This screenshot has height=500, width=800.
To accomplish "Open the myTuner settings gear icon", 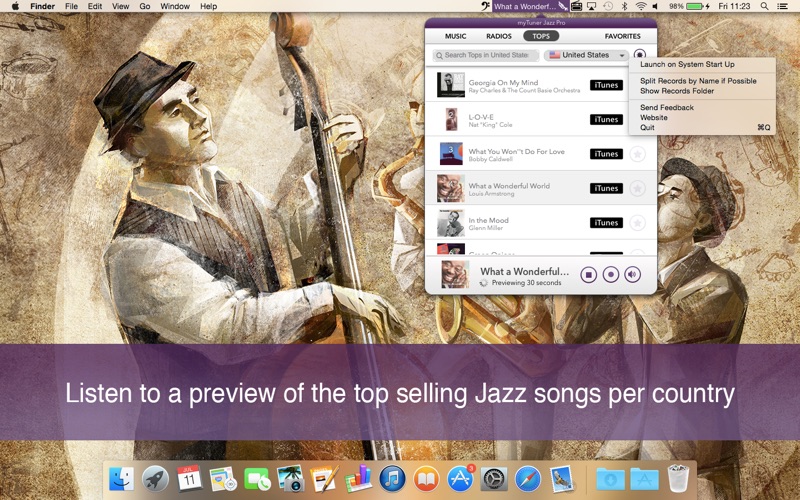I will [x=639, y=55].
